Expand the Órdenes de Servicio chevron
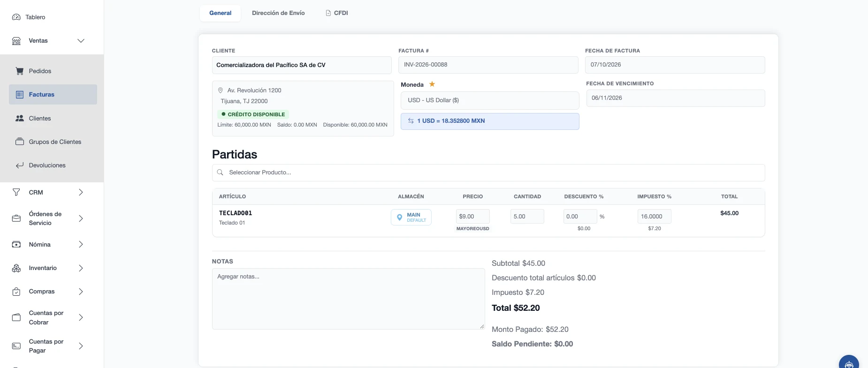The width and height of the screenshot is (868, 368). tap(81, 218)
